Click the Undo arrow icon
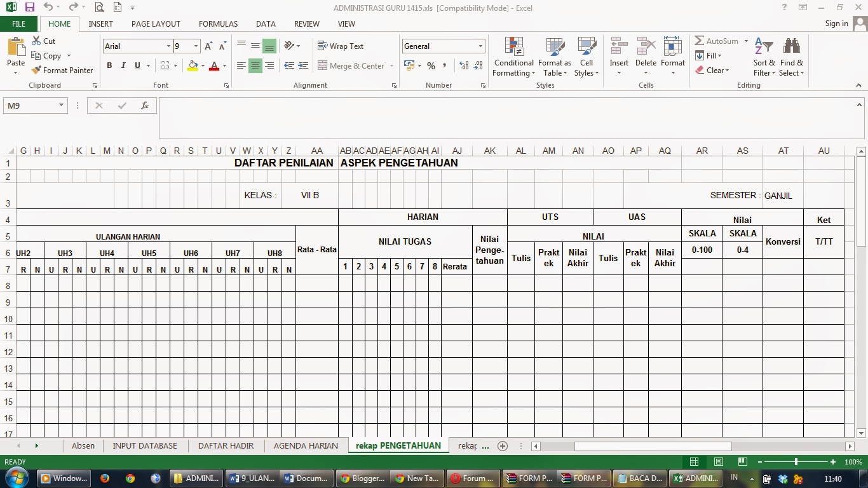Viewport: 868px width, 488px height. click(48, 8)
